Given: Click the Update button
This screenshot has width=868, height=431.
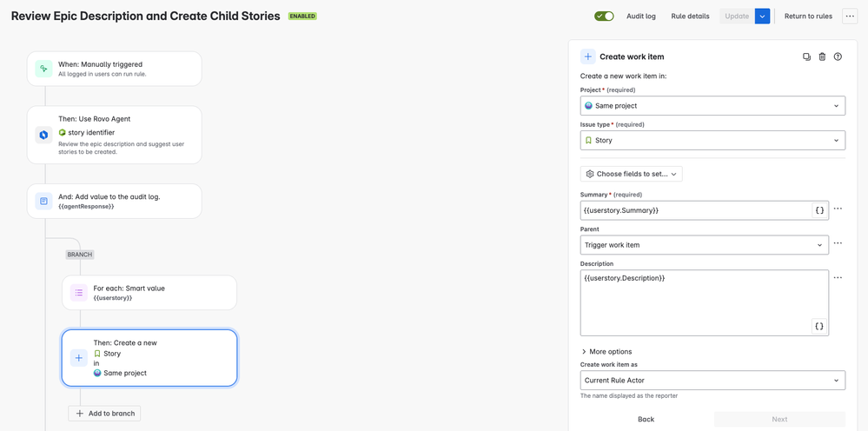Looking at the screenshot, I should click(737, 16).
